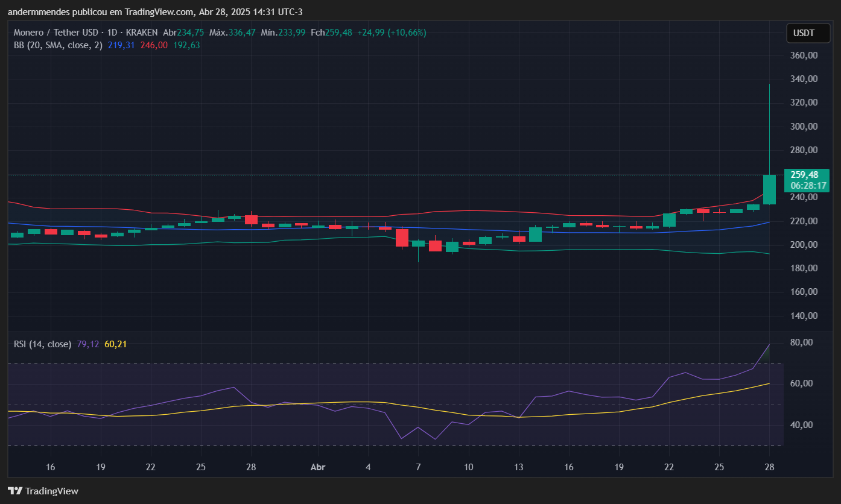Screen dimensions: 841x504
Task: Click the Abr234,75 open price value
Action: 183,33
